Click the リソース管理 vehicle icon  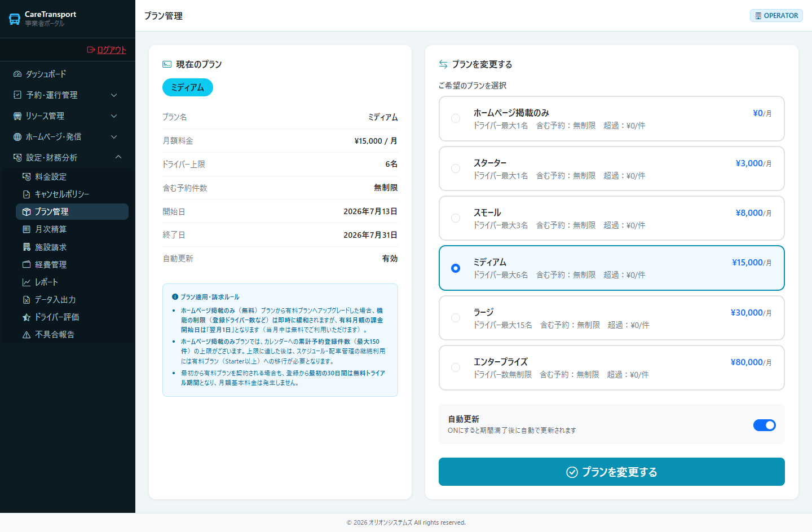[17, 116]
